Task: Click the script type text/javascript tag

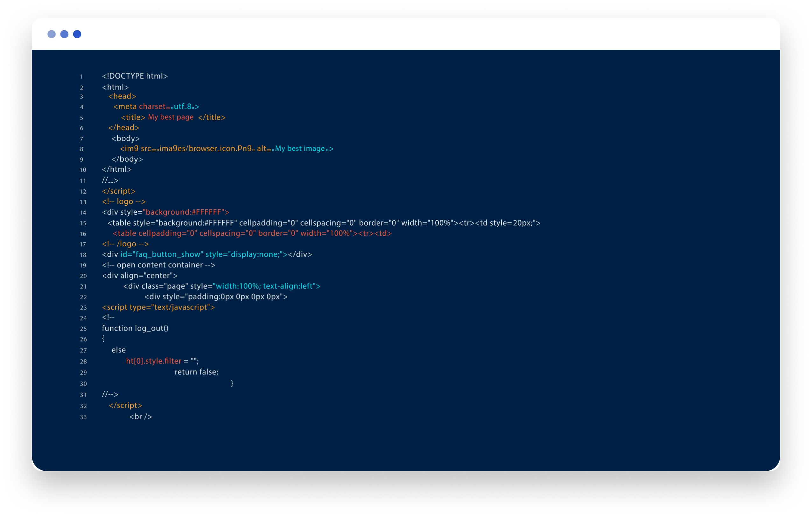Action: tap(158, 307)
